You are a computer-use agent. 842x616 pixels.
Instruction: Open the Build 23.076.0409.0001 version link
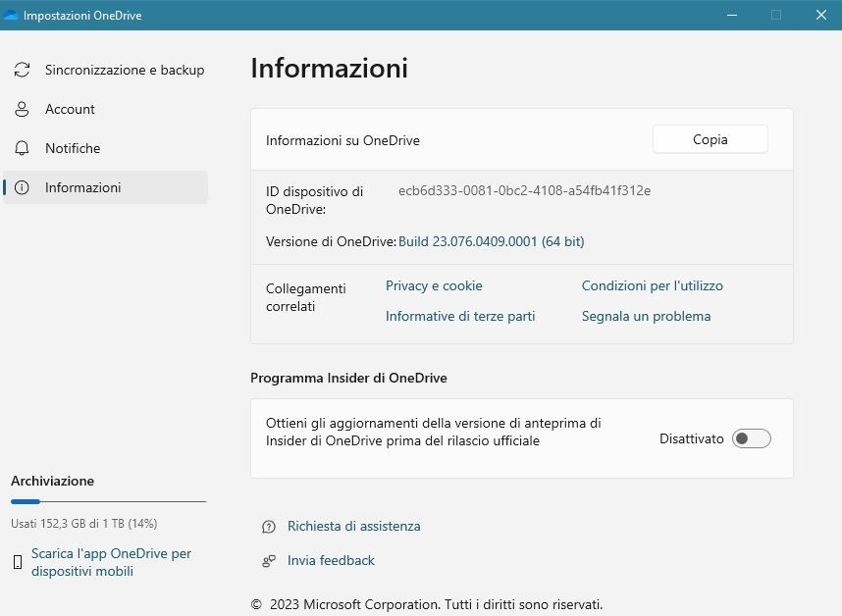pyautogui.click(x=491, y=241)
